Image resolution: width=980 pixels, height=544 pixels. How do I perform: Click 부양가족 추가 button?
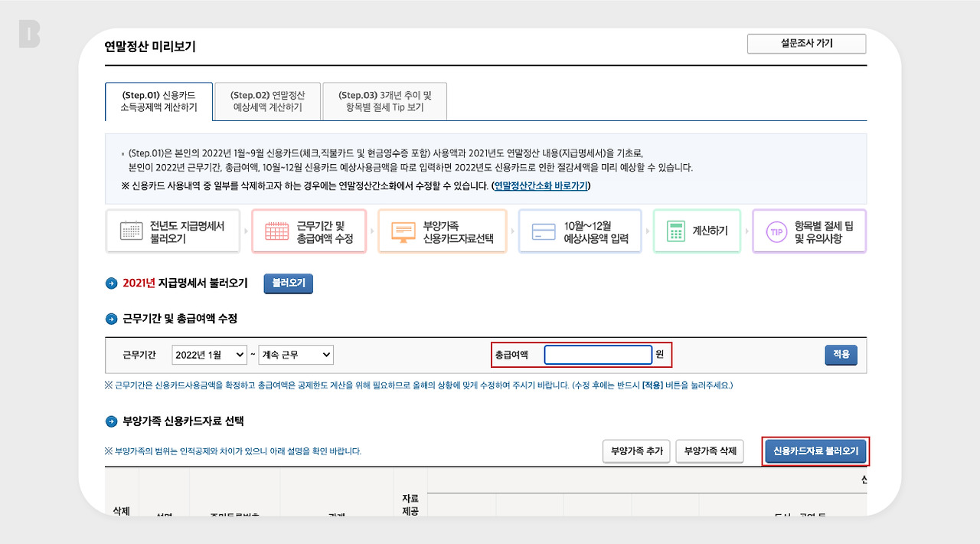click(x=635, y=451)
